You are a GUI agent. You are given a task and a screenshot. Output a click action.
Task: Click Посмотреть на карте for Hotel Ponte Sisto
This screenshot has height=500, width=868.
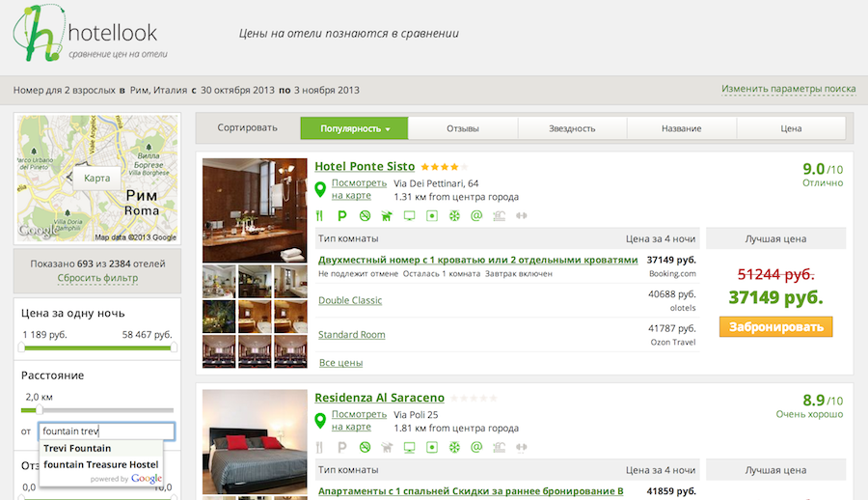tap(359, 189)
